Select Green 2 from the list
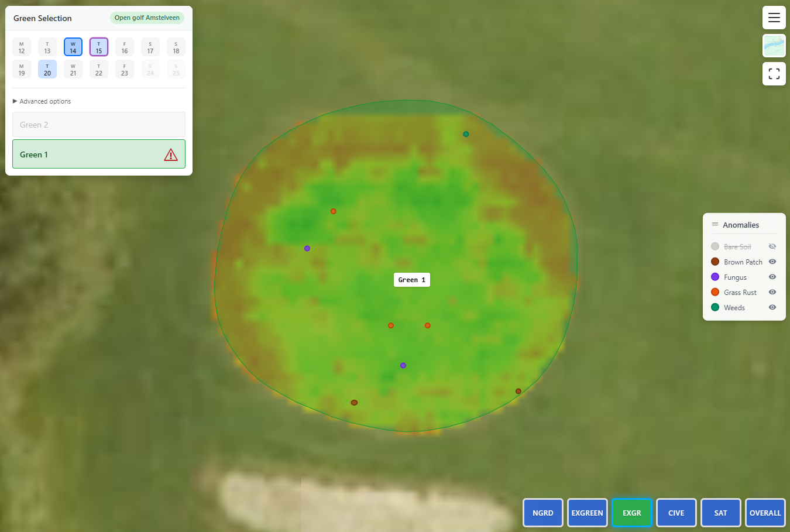Viewport: 790px width, 532px height. pyautogui.click(x=98, y=124)
